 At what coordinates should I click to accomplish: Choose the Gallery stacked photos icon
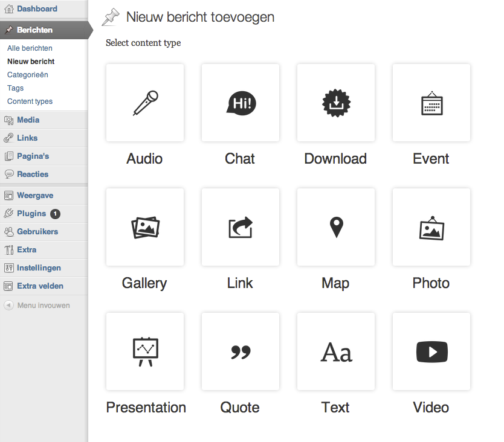click(x=145, y=227)
